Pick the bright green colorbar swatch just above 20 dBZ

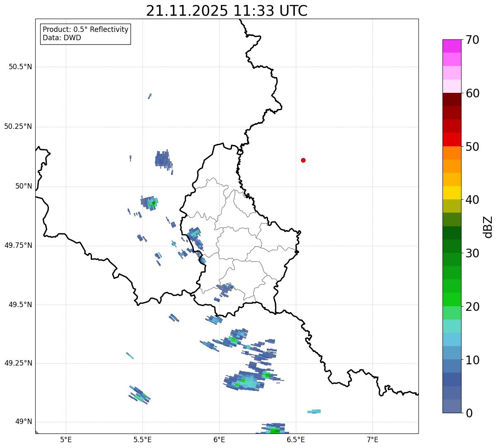tap(452, 300)
